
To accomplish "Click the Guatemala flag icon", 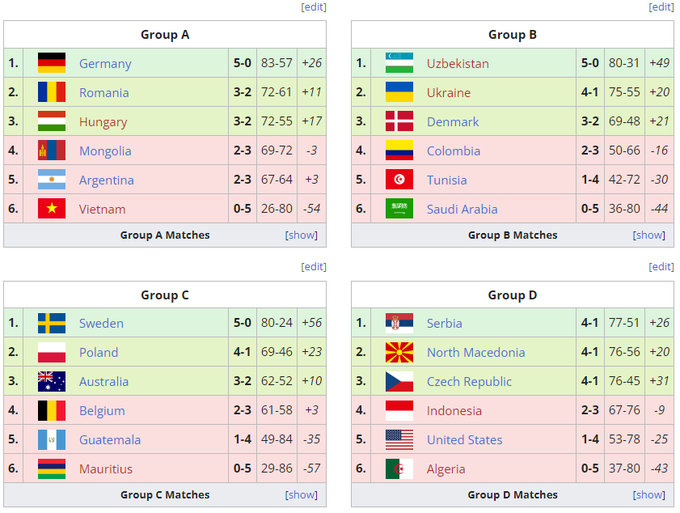I will [51, 440].
